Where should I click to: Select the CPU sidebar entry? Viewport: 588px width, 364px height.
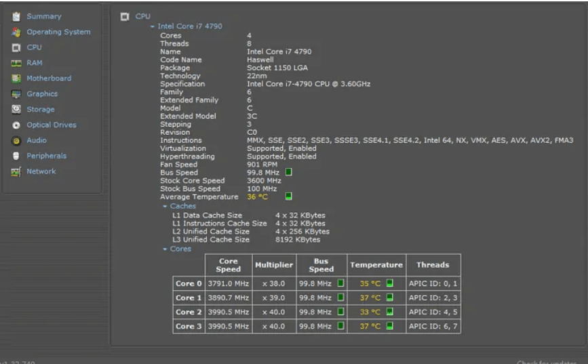(x=34, y=47)
